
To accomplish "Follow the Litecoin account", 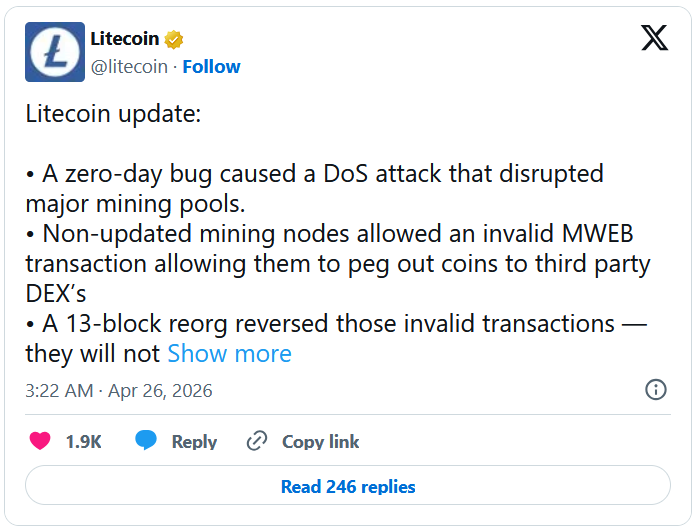I will click(x=211, y=67).
